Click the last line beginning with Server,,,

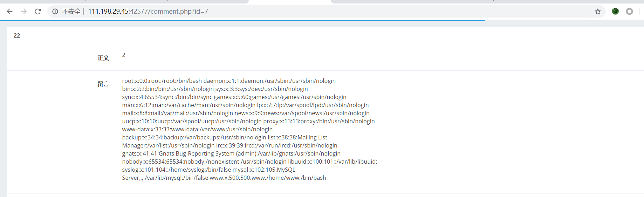(224, 178)
